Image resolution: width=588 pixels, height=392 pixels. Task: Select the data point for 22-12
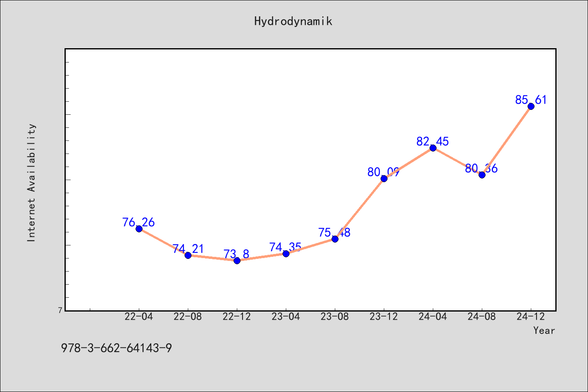coord(237,261)
